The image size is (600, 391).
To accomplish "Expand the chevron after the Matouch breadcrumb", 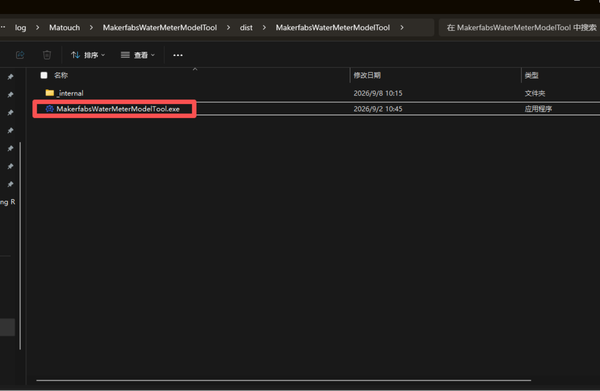I will [x=91, y=28].
